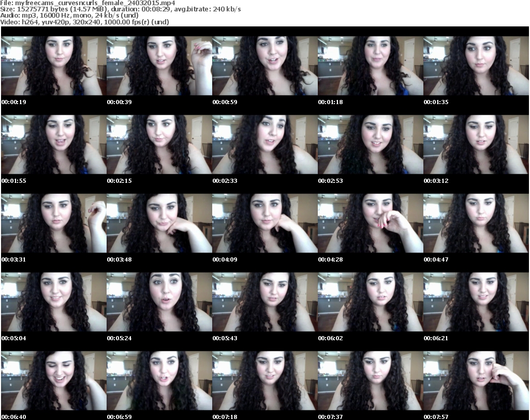Click the 00:04:09 timestamp label

[225, 259]
